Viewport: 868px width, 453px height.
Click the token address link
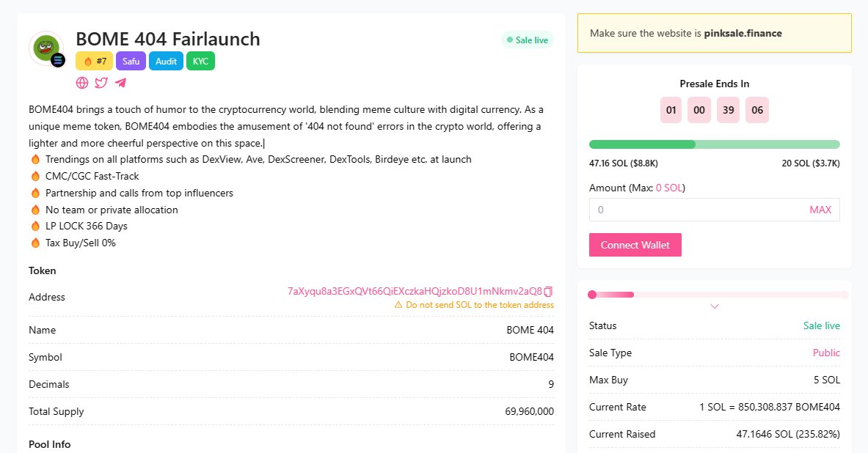[415, 291]
